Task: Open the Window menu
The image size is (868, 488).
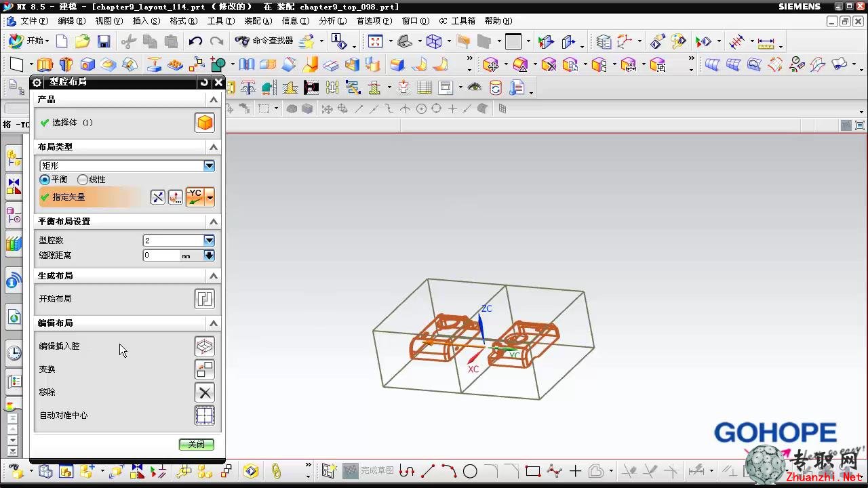Action: [x=416, y=21]
